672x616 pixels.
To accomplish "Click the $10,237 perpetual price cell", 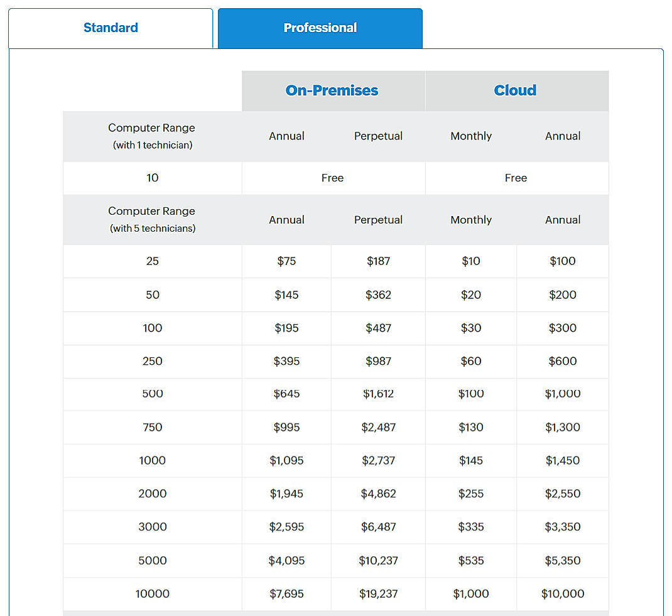I will coord(378,561).
